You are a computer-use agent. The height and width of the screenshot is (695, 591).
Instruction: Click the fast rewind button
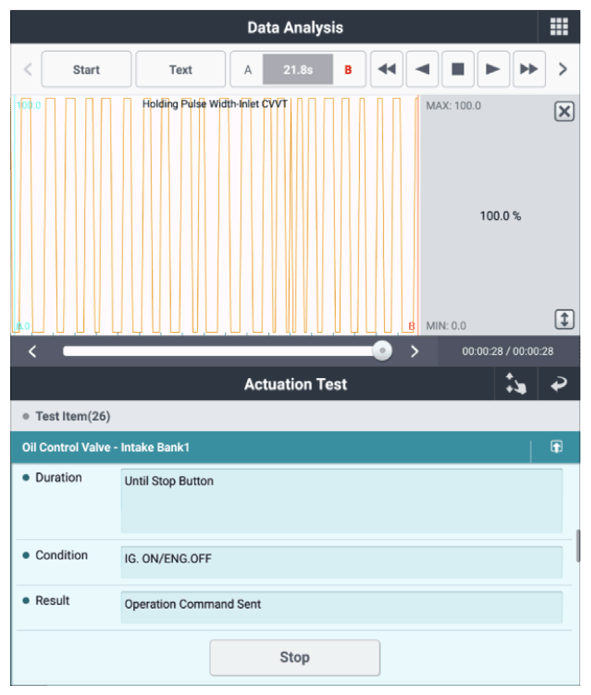click(x=387, y=69)
